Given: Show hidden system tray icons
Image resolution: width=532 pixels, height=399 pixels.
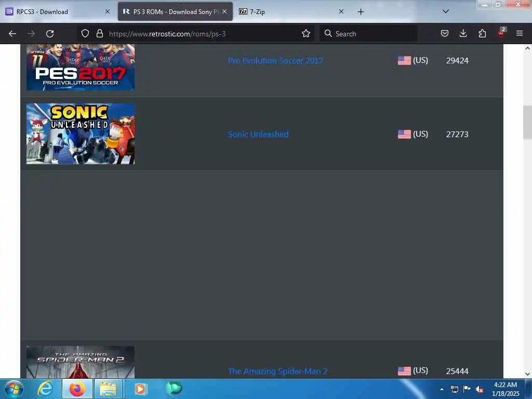Looking at the screenshot, I should click(442, 389).
